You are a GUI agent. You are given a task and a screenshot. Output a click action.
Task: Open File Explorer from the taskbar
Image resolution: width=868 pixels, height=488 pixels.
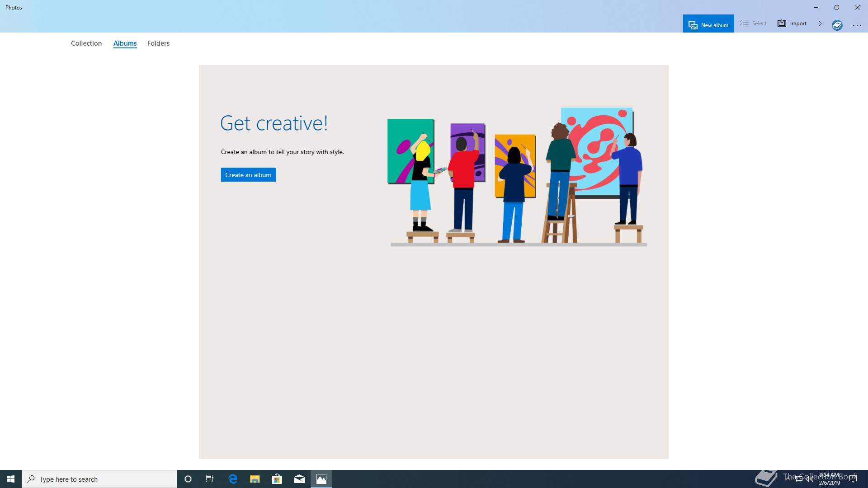[x=255, y=479]
